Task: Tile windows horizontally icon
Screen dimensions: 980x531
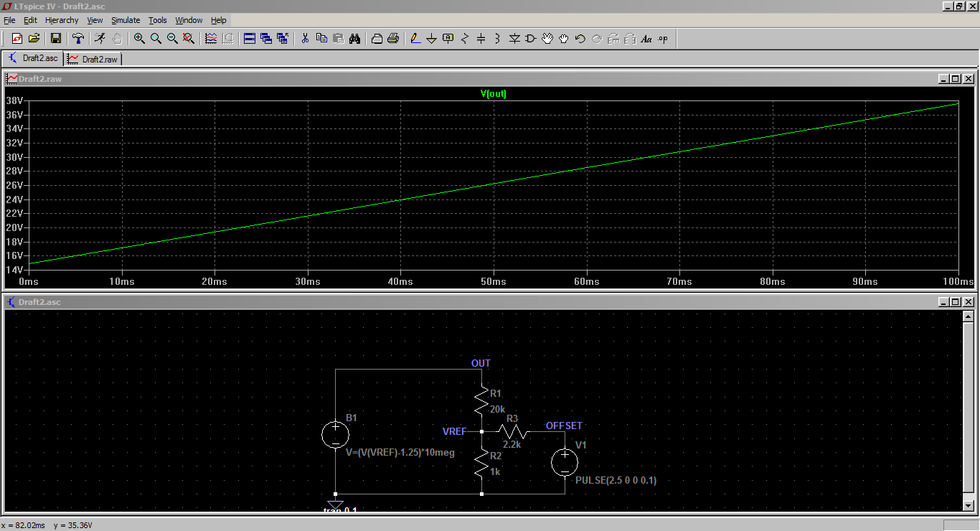Action: [250, 39]
